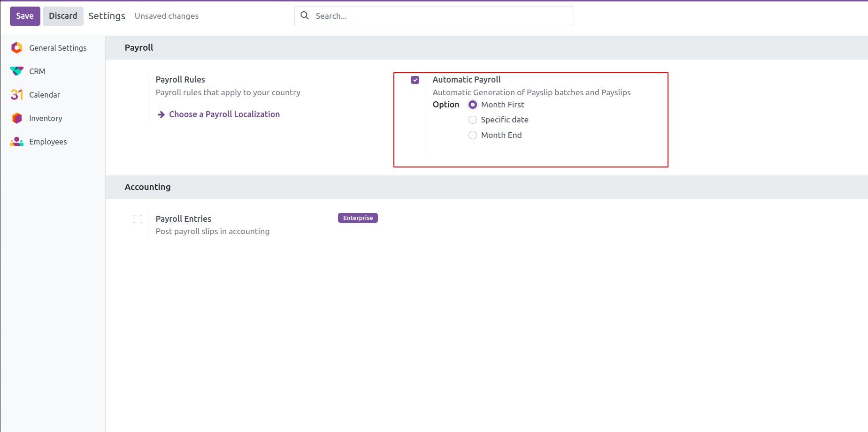Open Choose a Payroll Localization link
This screenshot has height=432, width=868.
pyautogui.click(x=224, y=114)
